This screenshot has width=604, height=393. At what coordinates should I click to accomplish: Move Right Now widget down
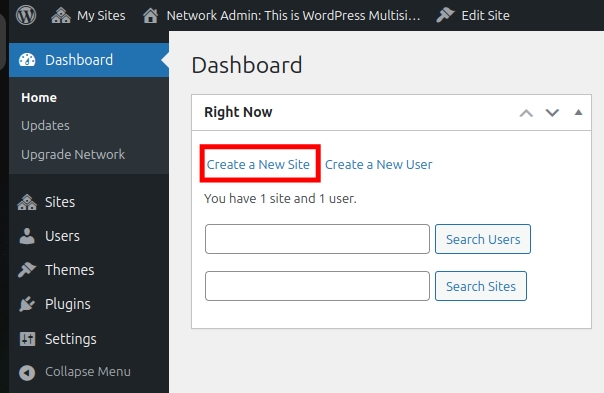[x=552, y=113]
